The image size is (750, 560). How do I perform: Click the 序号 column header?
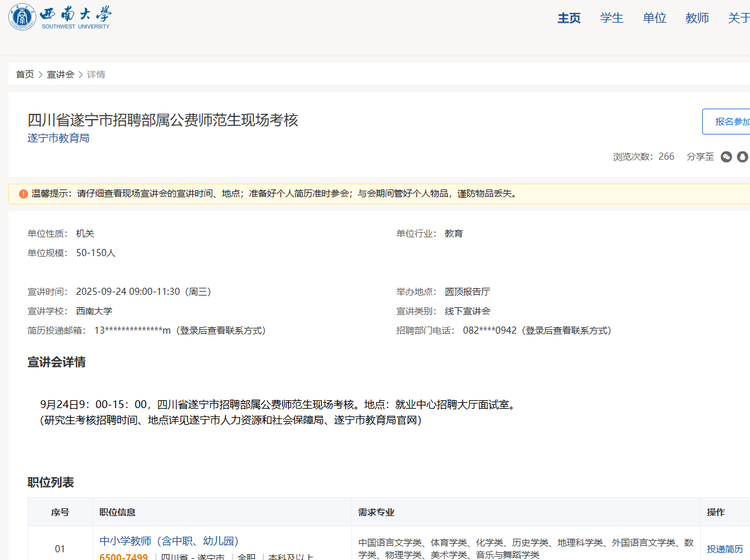coord(60,512)
